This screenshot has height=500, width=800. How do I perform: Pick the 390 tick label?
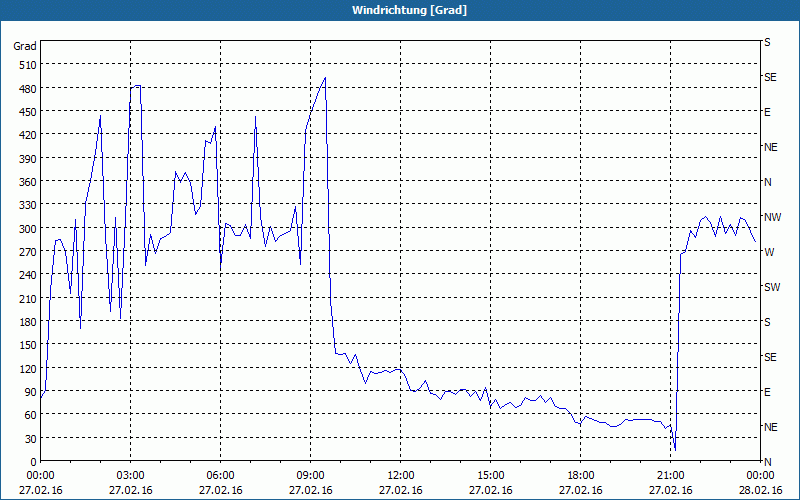(28, 159)
